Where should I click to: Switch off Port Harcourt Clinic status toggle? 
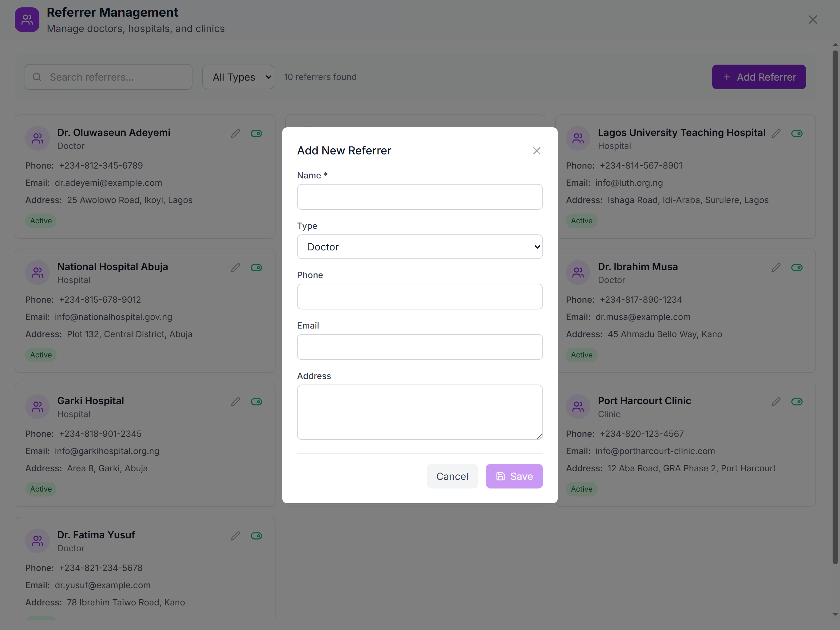coord(797,402)
